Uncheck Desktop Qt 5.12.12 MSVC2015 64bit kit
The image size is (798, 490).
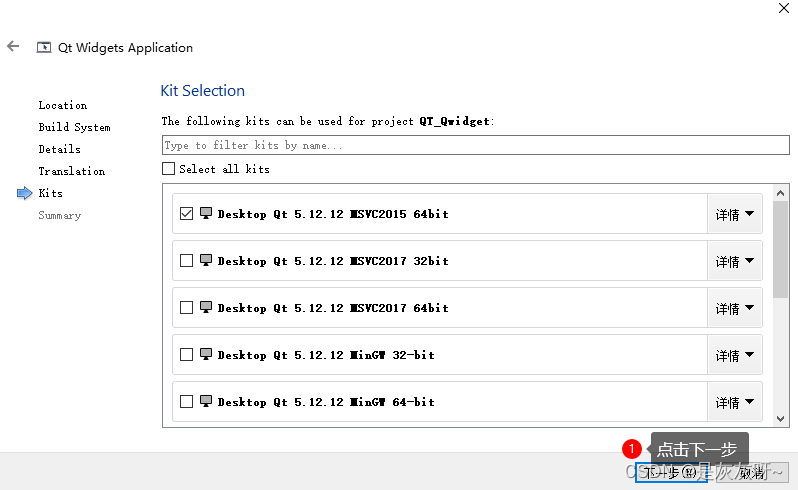186,213
